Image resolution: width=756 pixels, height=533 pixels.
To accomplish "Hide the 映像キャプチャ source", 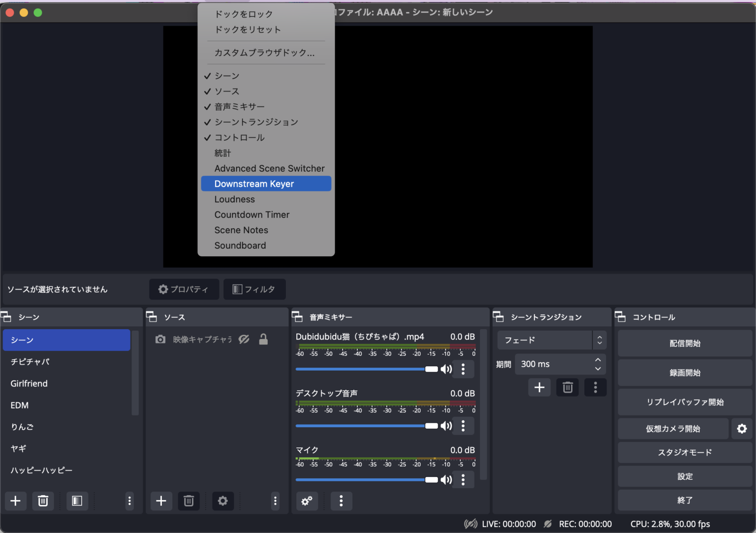I will tap(244, 339).
